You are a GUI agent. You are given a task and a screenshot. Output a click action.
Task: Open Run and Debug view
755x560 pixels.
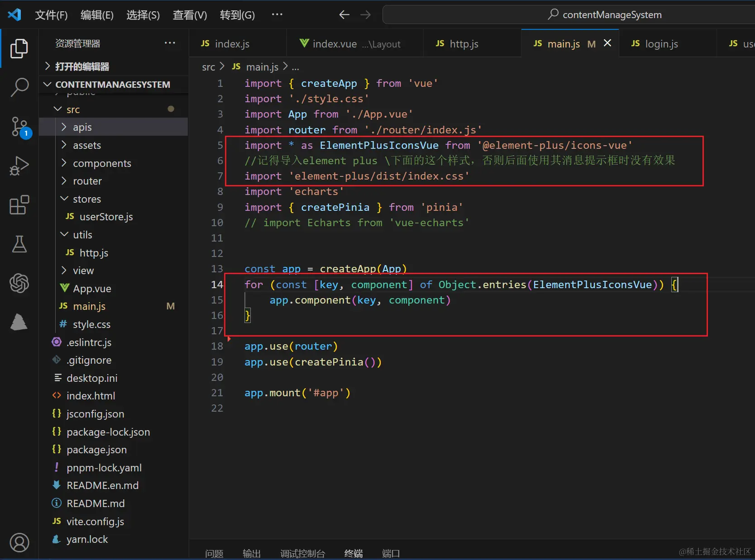(x=19, y=166)
